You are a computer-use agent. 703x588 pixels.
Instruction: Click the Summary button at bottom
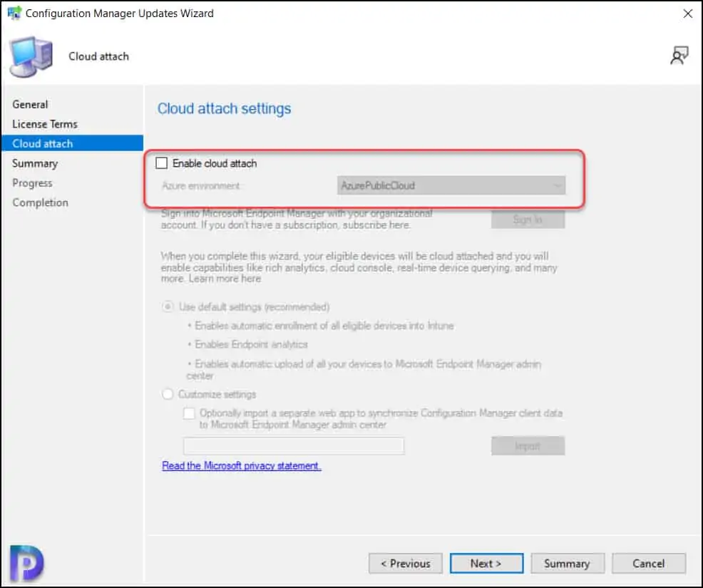coord(568,563)
